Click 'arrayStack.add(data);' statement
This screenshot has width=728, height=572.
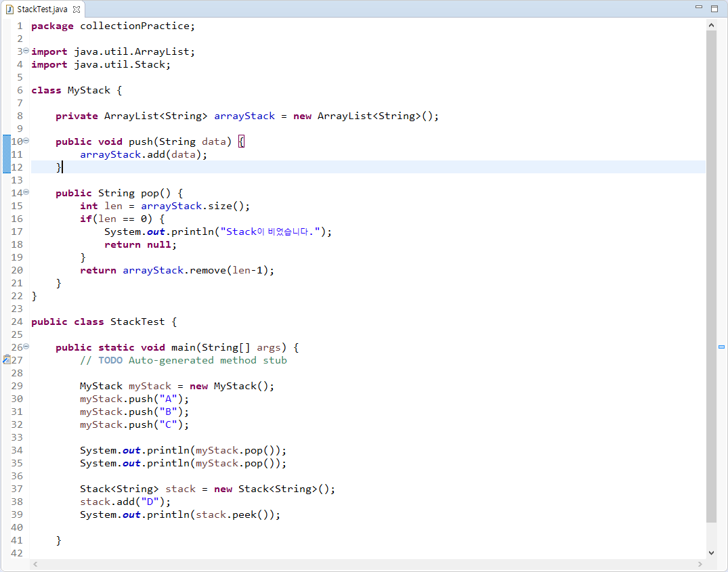click(144, 154)
